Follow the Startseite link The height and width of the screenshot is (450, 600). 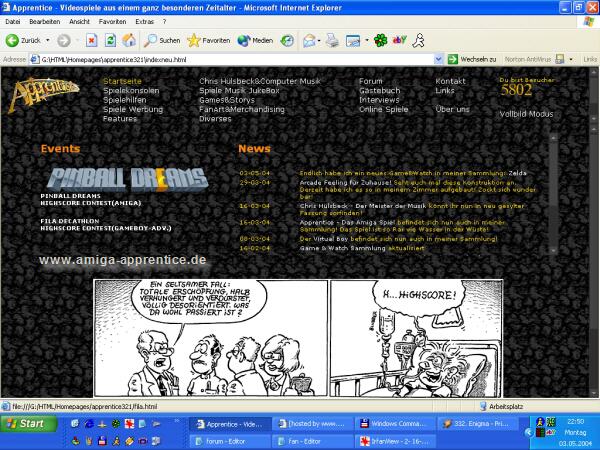(122, 81)
